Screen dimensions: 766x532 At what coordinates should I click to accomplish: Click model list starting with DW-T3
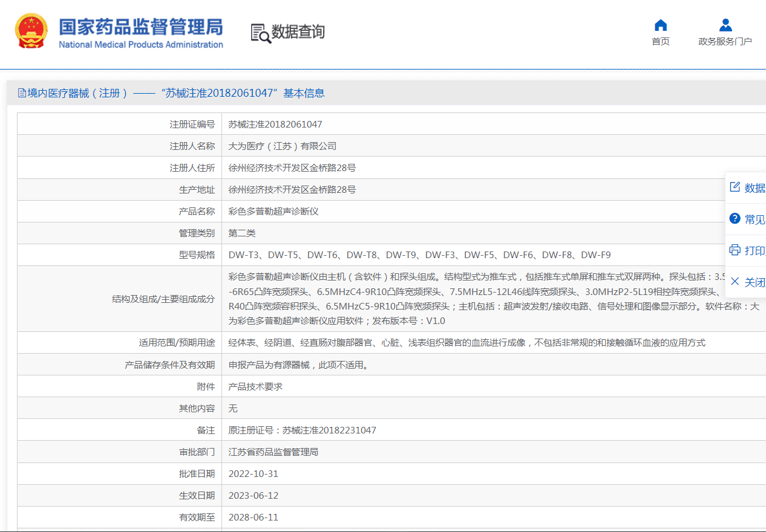(419, 255)
